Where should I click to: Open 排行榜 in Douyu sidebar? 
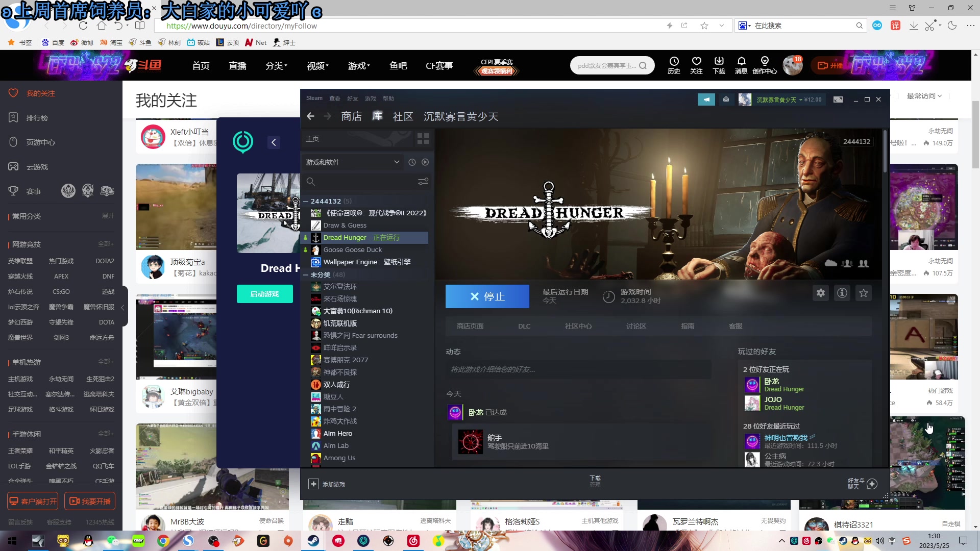coord(37,118)
